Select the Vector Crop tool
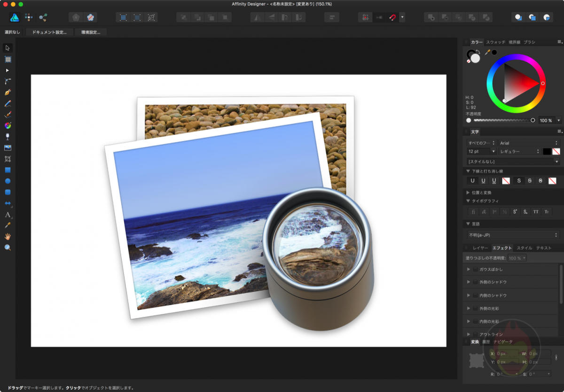564x392 pixels. pos(8,159)
